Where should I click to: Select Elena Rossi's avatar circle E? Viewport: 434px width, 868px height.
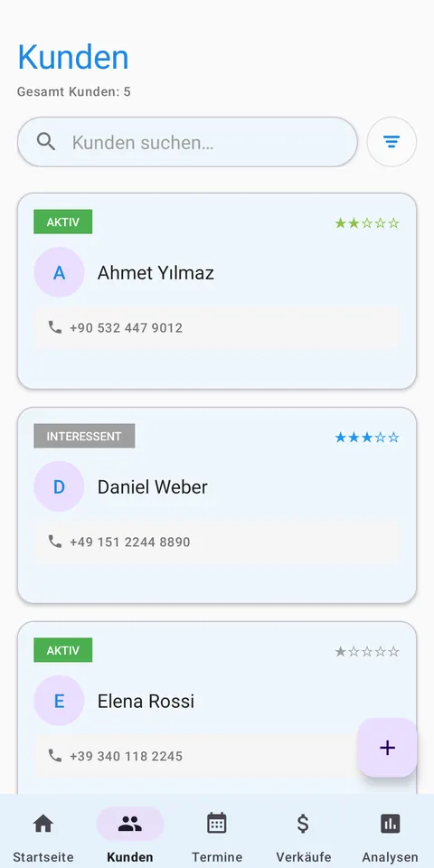click(59, 701)
